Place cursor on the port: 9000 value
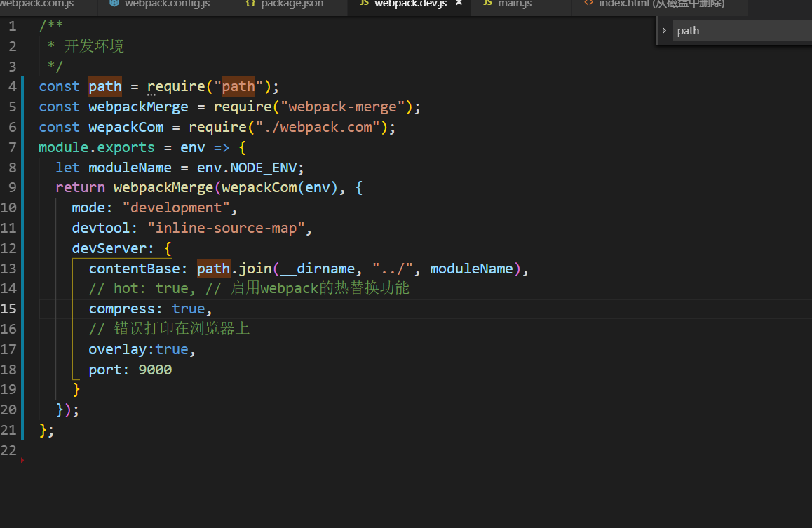This screenshot has width=812, height=528. click(x=155, y=369)
